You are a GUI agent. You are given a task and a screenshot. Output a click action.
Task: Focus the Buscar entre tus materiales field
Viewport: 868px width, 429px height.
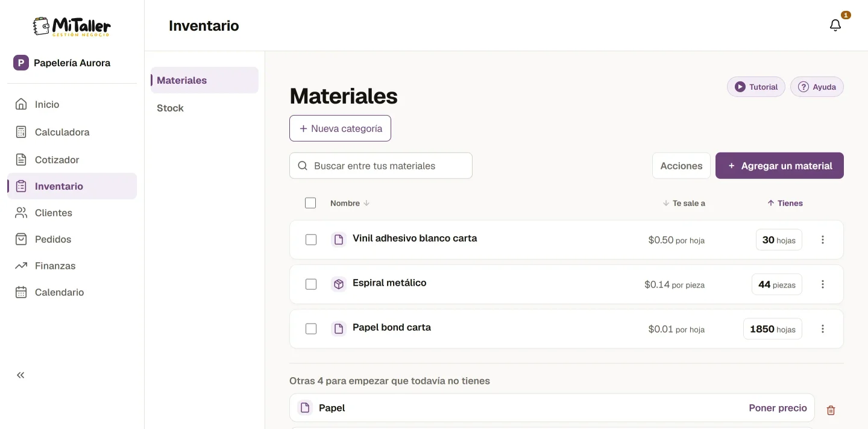point(381,166)
